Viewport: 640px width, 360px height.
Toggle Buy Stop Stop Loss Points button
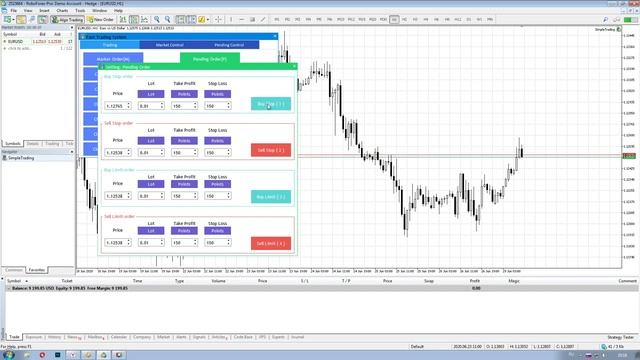coord(218,94)
